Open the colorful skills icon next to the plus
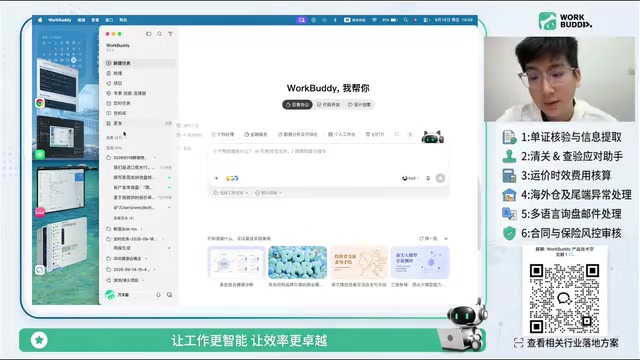Viewport: 640px width, 360px height. 232,178
